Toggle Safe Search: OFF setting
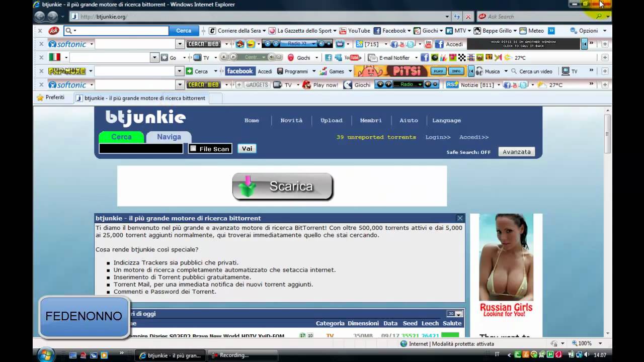 (468, 152)
